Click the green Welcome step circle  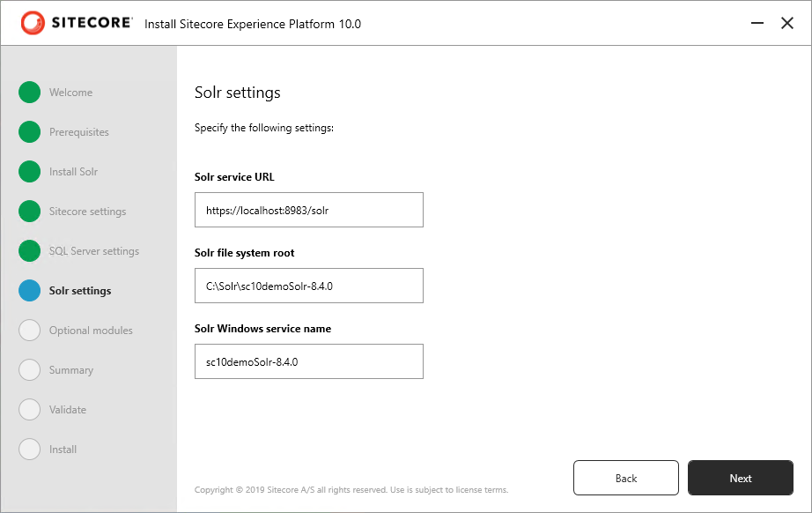(x=30, y=93)
